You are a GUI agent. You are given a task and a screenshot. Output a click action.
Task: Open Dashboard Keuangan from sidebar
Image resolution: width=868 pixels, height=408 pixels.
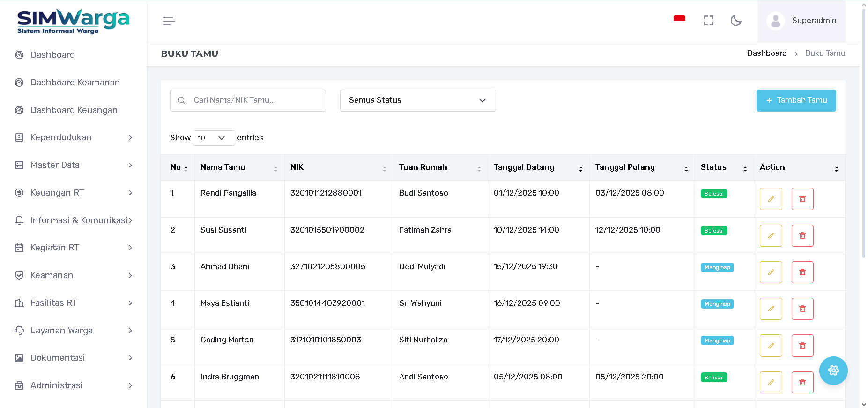74,110
